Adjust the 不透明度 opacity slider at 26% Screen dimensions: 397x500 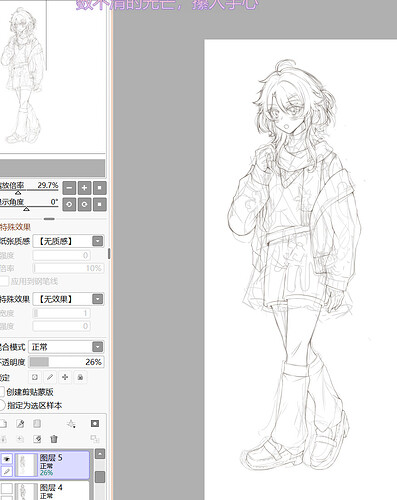[66, 362]
